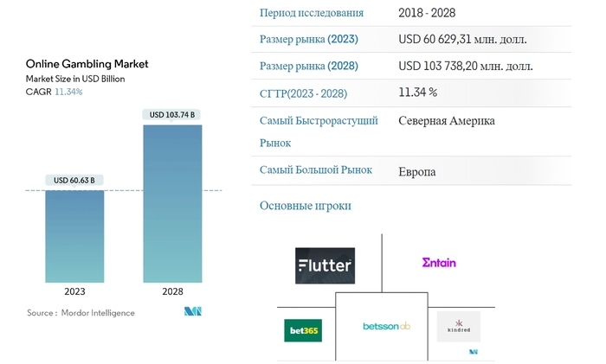Click the Европа table value
The height and width of the screenshot is (364, 606).
417,171
